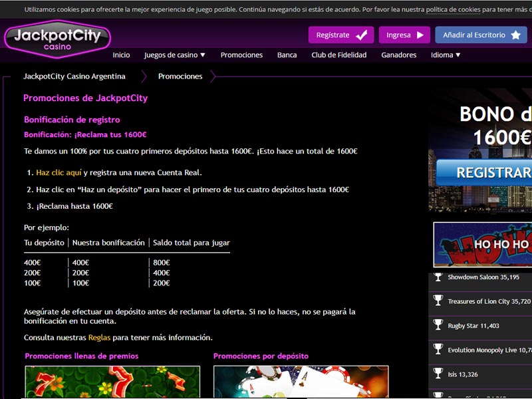Click the star icon on Añadir al Escritorio

pos(515,35)
